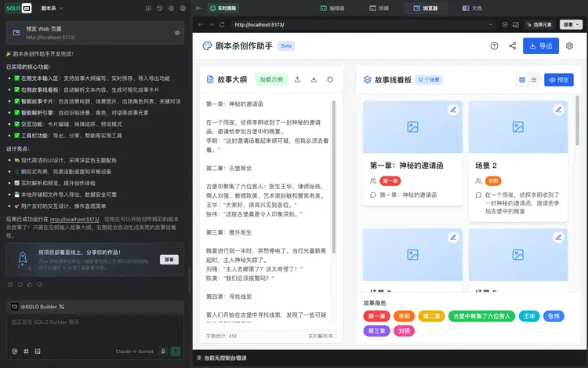
Task: Click the upload icon in 故事大纲 header
Action: (296, 79)
